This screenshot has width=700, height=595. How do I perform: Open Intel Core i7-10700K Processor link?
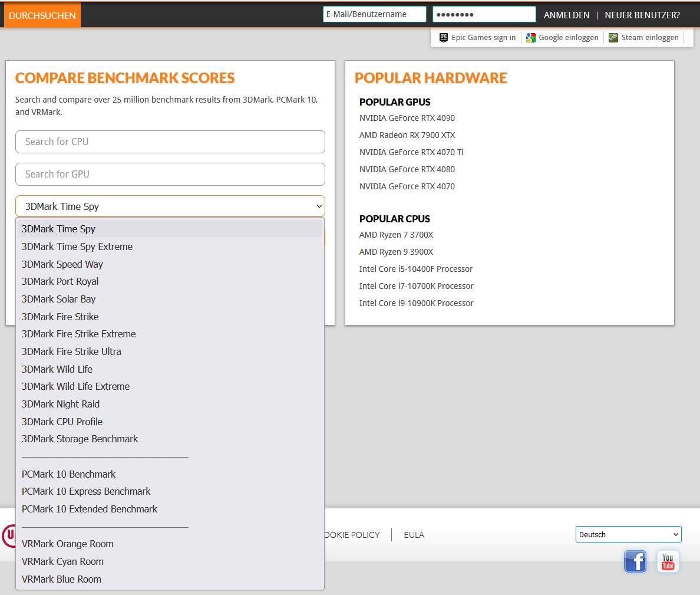click(x=416, y=286)
